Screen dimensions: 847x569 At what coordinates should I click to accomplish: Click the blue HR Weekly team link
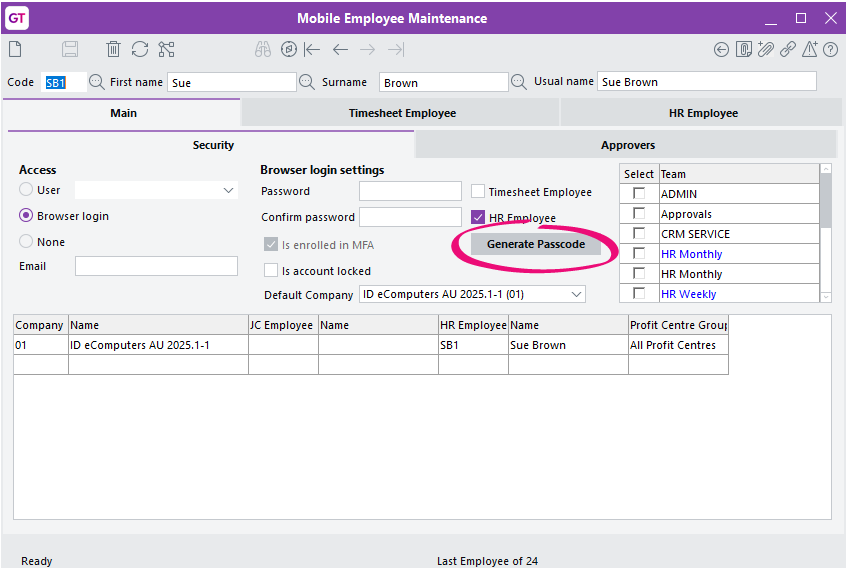coord(688,294)
